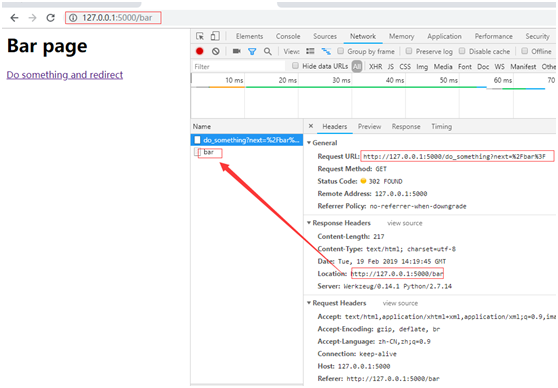The width and height of the screenshot is (558, 388).
Task: Open the Console panel tab
Action: [288, 36]
